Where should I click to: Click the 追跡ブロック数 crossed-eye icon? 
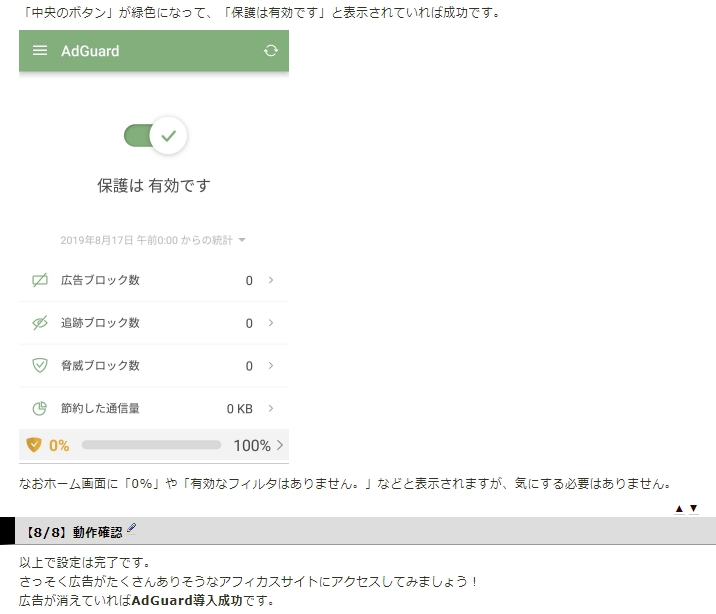40,323
